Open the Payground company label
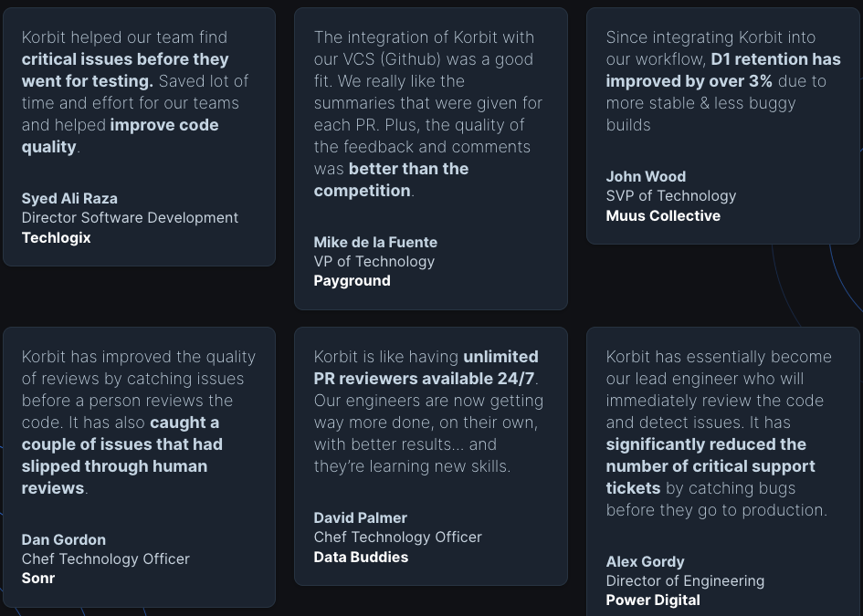 352,280
